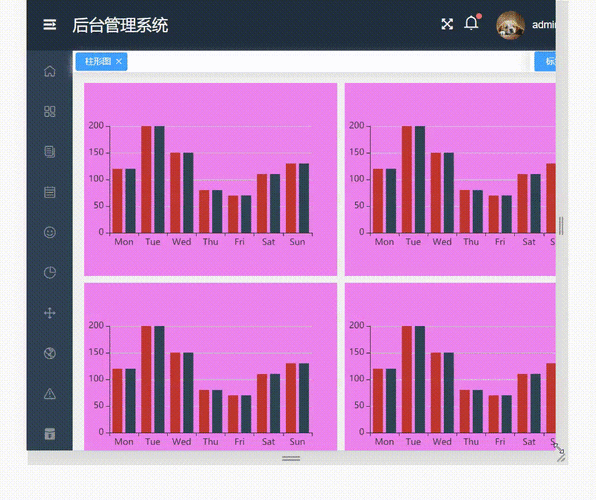The width and height of the screenshot is (596, 500).
Task: Open the admin username dropdown
Action: click(x=544, y=25)
